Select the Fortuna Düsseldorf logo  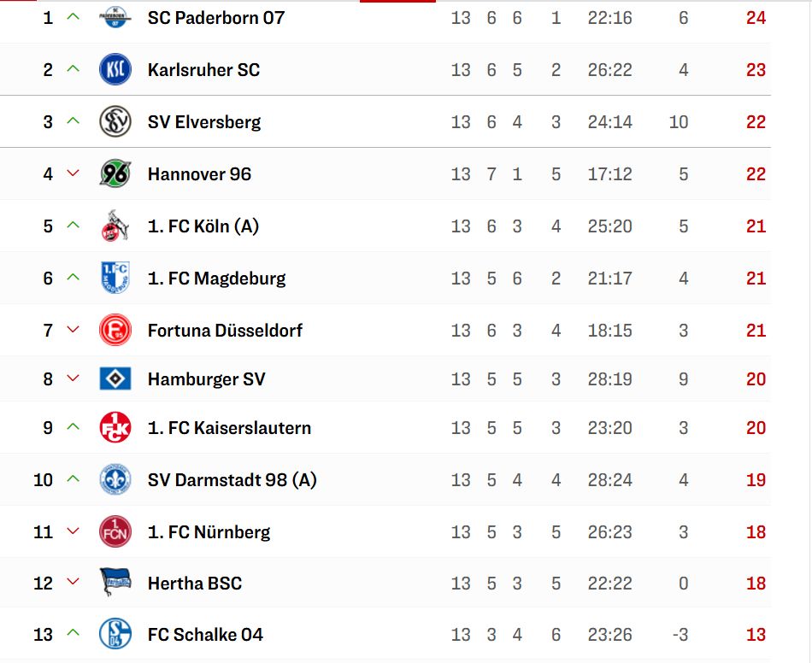tap(115, 330)
